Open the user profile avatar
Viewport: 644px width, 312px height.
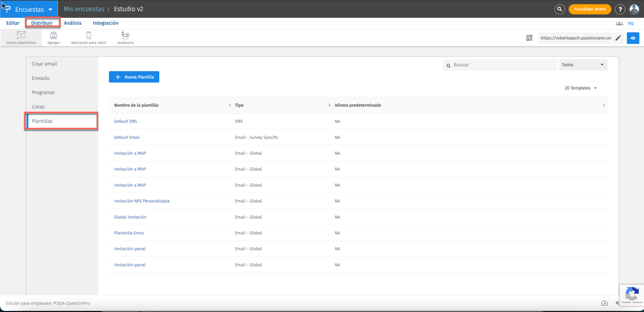(634, 9)
